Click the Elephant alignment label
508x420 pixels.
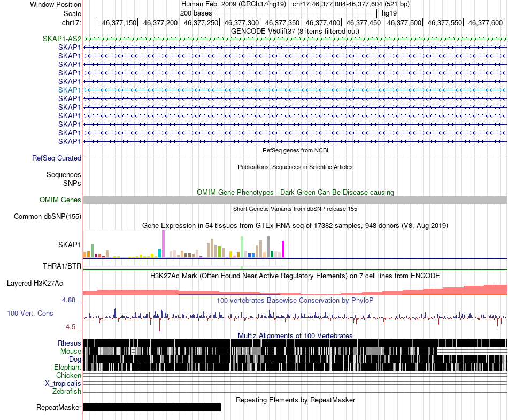(67, 367)
